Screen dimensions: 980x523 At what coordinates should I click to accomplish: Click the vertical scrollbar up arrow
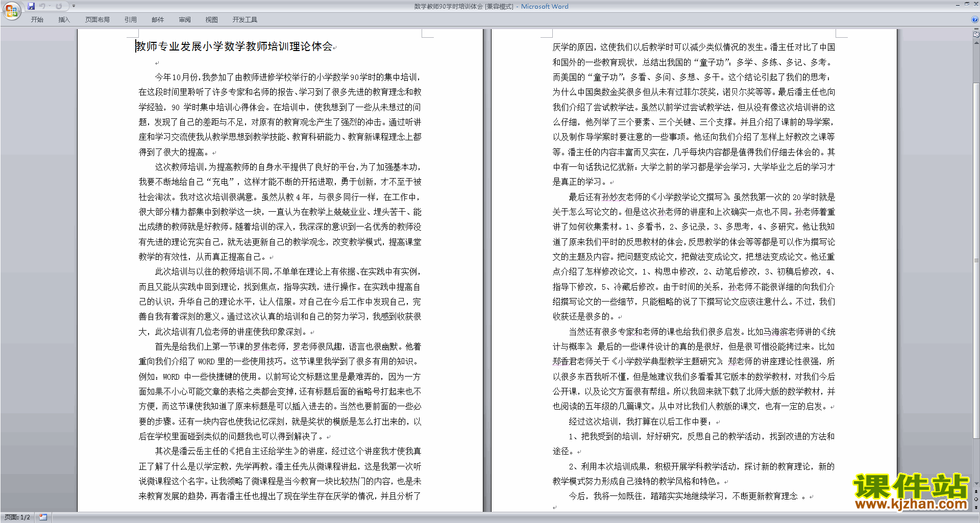(x=976, y=43)
